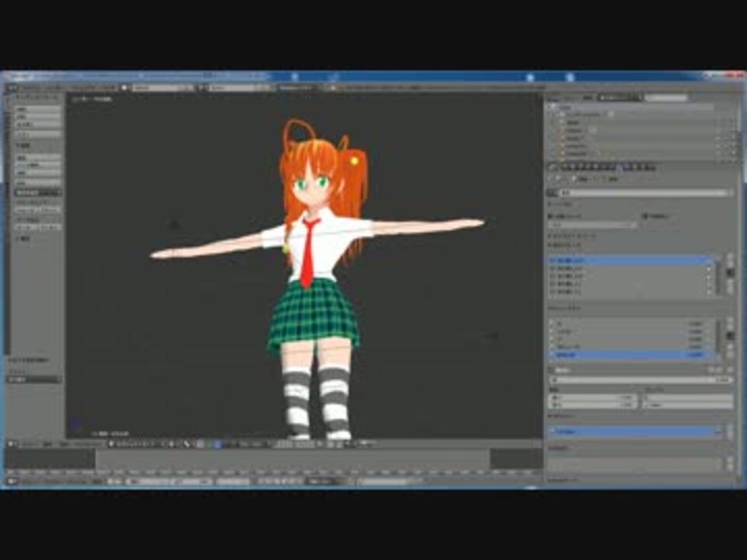Add vertex color layer with plus button
747x560 pixels.
[x=731, y=460]
